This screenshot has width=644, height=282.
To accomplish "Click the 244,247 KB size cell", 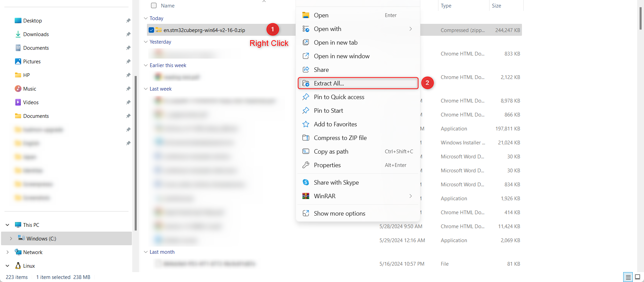I will click(x=508, y=30).
